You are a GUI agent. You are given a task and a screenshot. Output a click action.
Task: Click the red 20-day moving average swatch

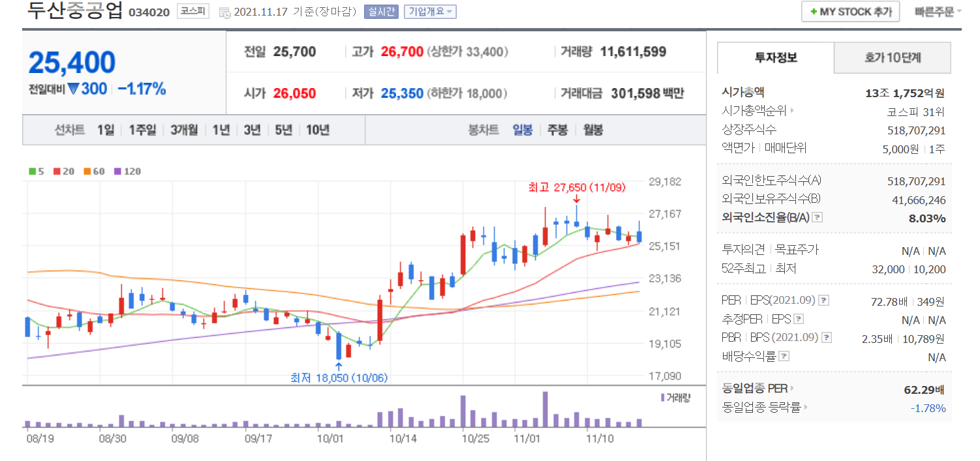(57, 171)
